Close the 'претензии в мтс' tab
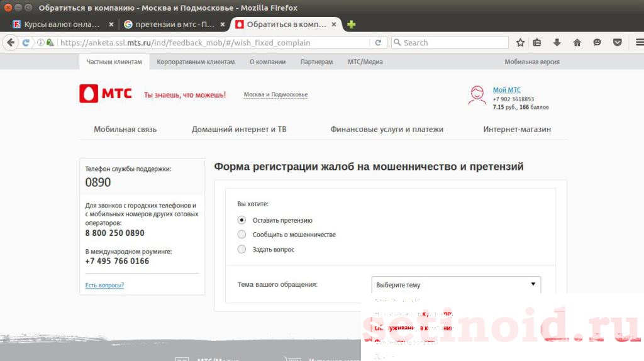 coord(222,25)
